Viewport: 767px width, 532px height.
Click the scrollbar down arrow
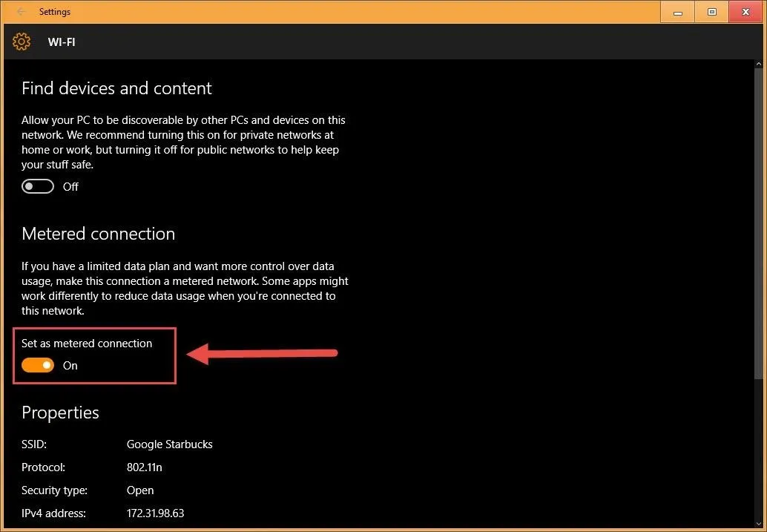[759, 524]
